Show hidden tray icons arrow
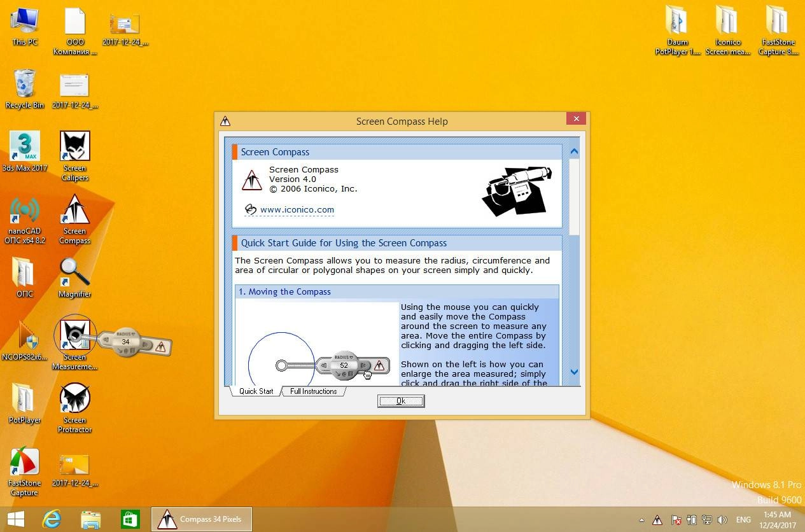Image resolution: width=805 pixels, height=532 pixels. coord(641,520)
